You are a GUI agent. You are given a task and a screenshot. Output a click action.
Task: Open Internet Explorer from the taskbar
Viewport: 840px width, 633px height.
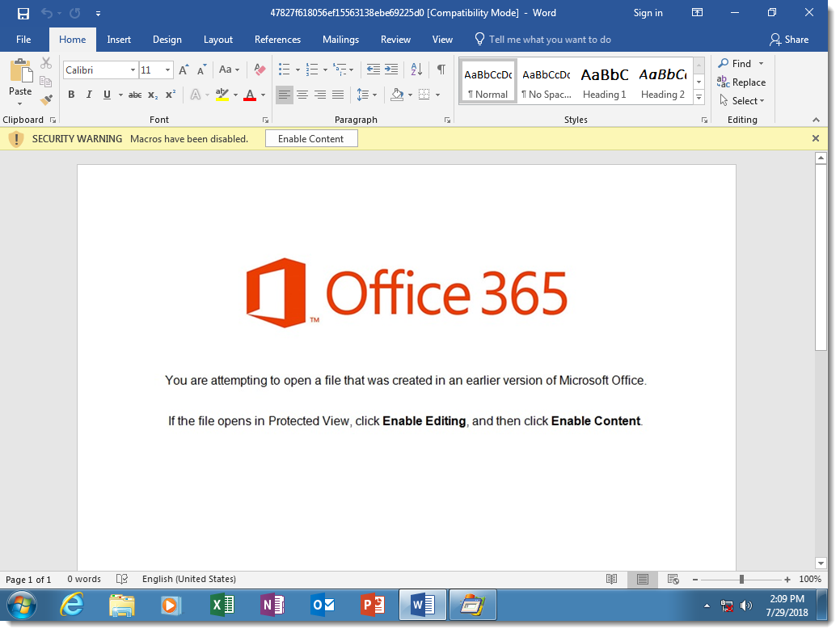click(x=72, y=606)
